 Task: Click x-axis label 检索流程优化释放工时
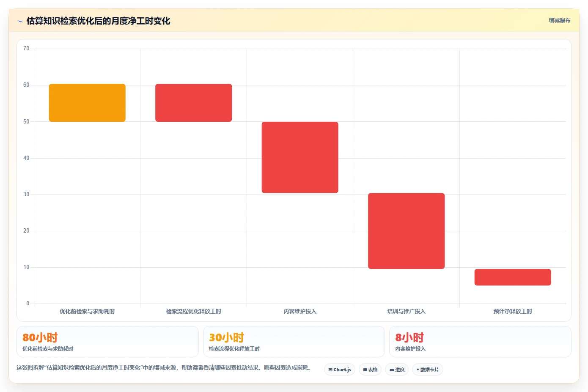point(193,311)
